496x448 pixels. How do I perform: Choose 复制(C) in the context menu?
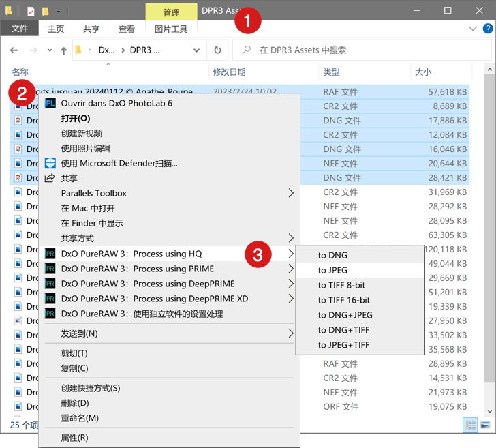pos(170,368)
